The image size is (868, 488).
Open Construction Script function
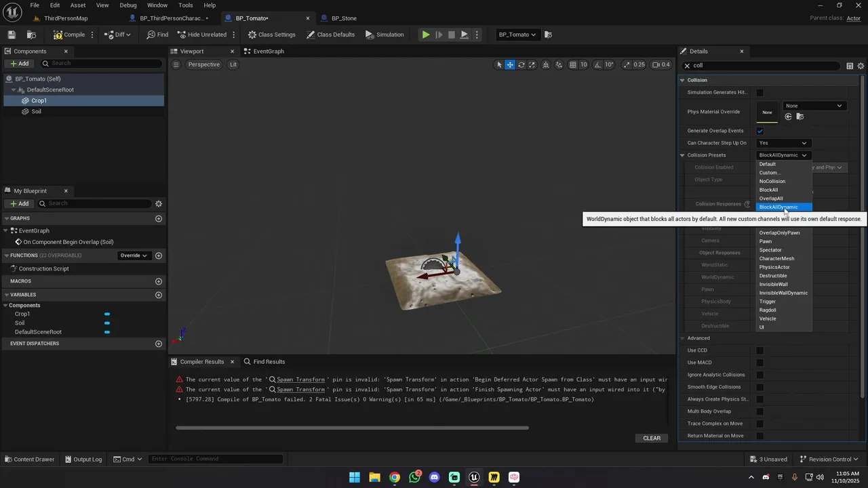(x=43, y=268)
